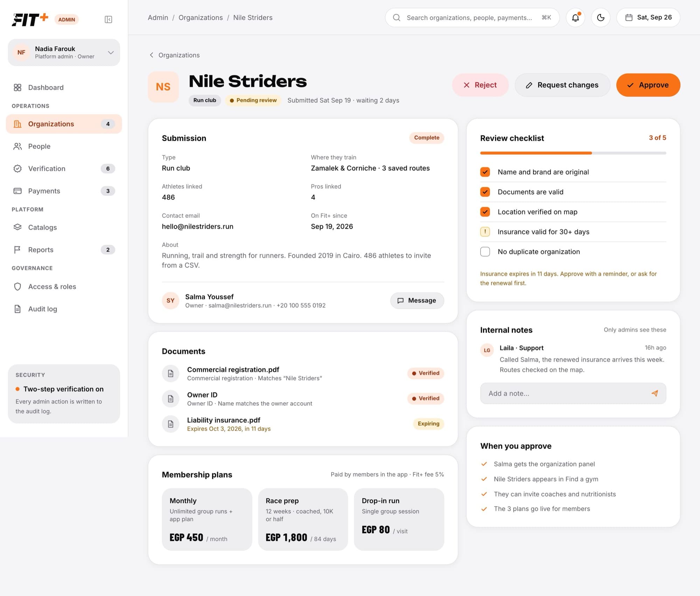Click hello@nilestriders.run contact email
Screen dimensions: 700x596
point(197,226)
